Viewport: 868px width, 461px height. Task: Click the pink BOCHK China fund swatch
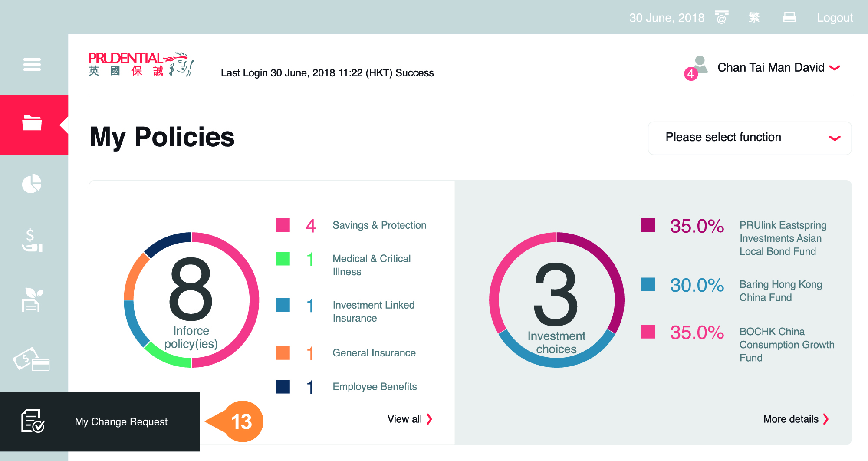click(x=648, y=332)
